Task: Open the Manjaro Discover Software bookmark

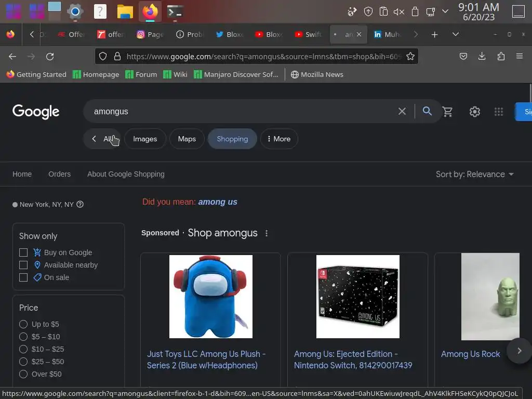Action: [x=236, y=74]
